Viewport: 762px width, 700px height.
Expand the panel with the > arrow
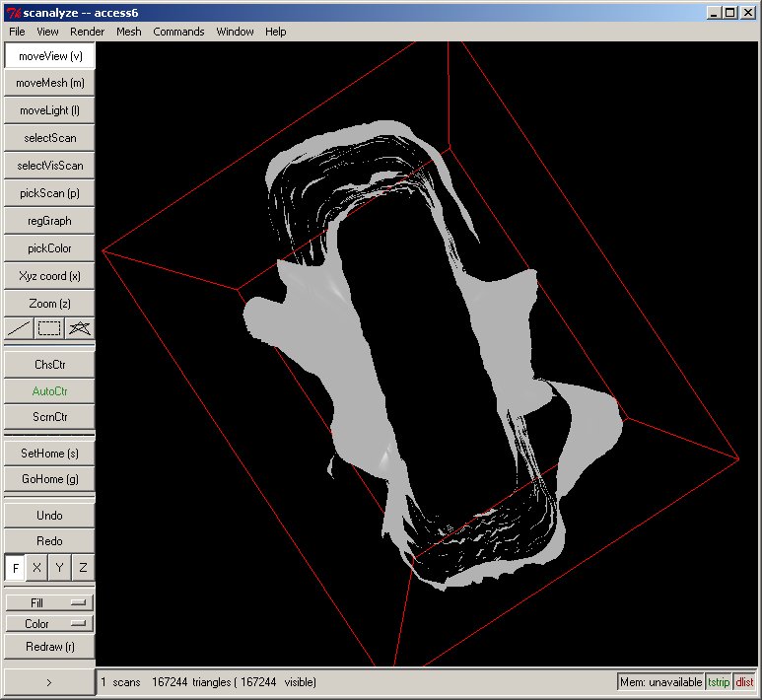[x=49, y=681]
